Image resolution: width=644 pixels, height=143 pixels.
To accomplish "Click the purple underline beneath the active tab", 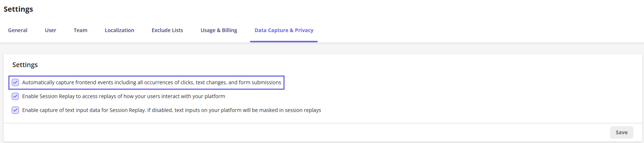I will pos(284,42).
